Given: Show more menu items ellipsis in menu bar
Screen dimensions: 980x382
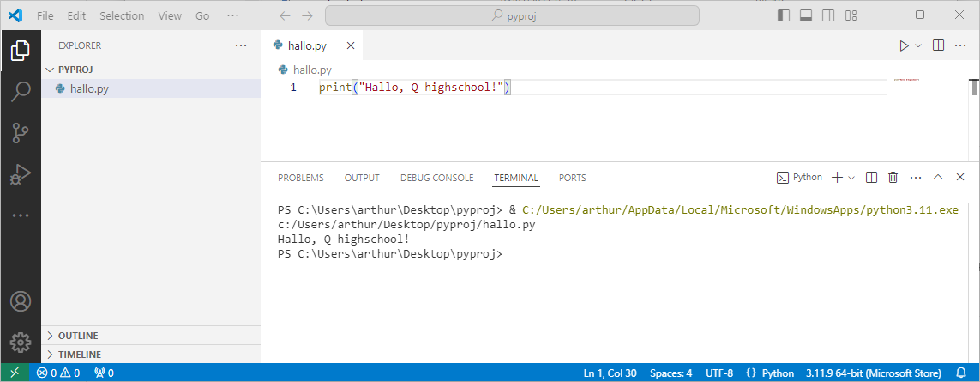Looking at the screenshot, I should (232, 15).
